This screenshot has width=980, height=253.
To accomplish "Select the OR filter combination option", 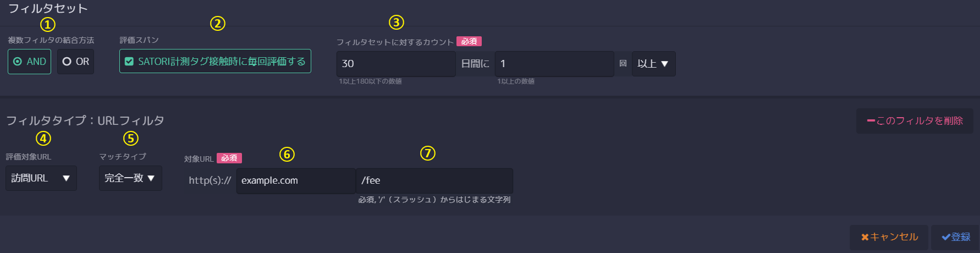I will 75,62.
